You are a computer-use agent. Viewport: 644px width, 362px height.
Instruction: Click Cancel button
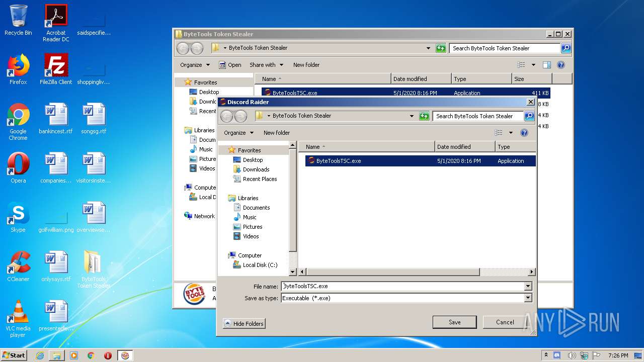click(505, 322)
